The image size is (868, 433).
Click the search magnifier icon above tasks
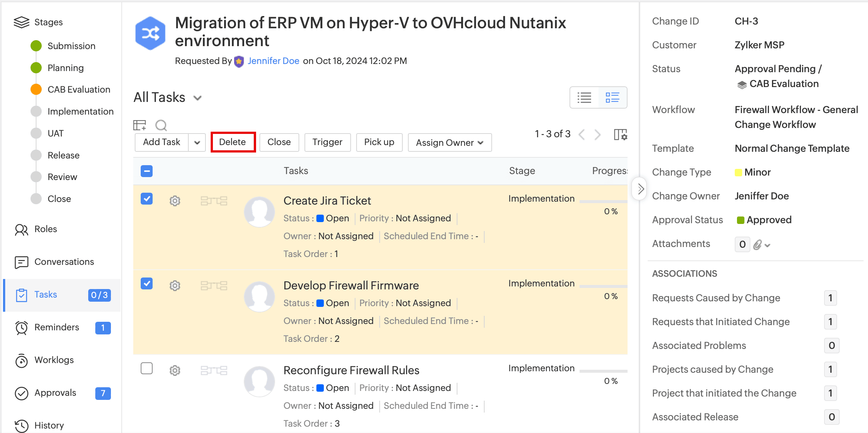(161, 125)
